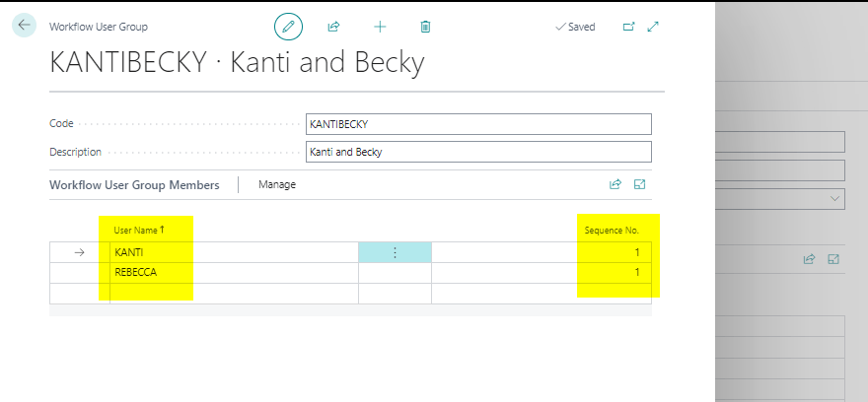Open the KANTI row three-dot menu
Viewport: 868px width, 402px height.
[x=395, y=252]
